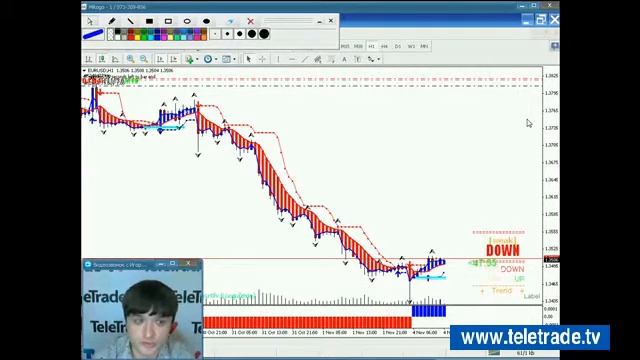Switch to the M15 timeframe

(345, 47)
